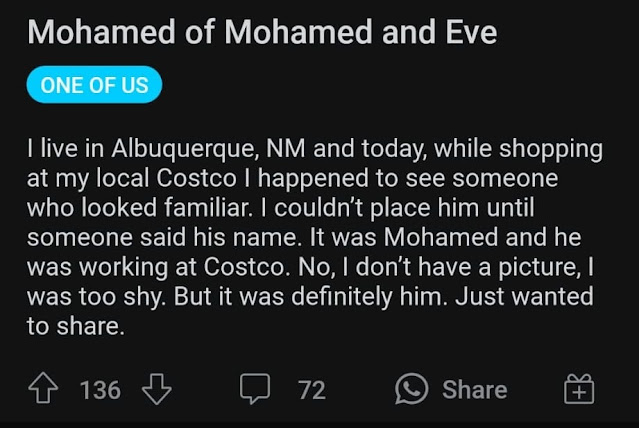
Task: Tap the WhatsApp share icon
Action: (412, 389)
